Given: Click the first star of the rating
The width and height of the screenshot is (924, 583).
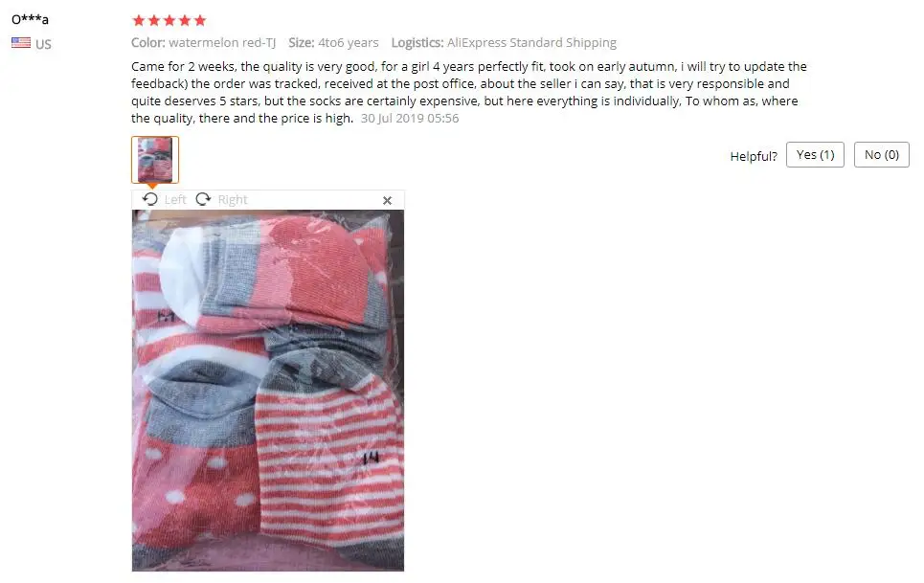Looking at the screenshot, I should (139, 21).
